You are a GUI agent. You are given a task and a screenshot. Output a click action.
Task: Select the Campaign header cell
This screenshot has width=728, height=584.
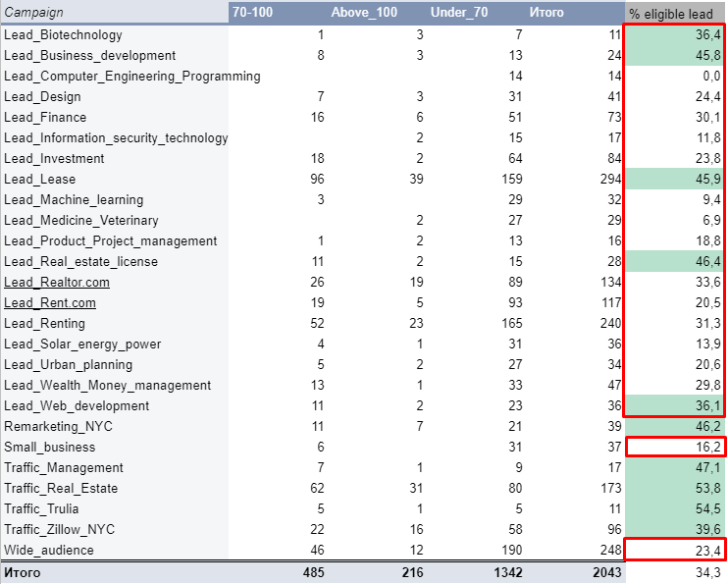[114, 13]
